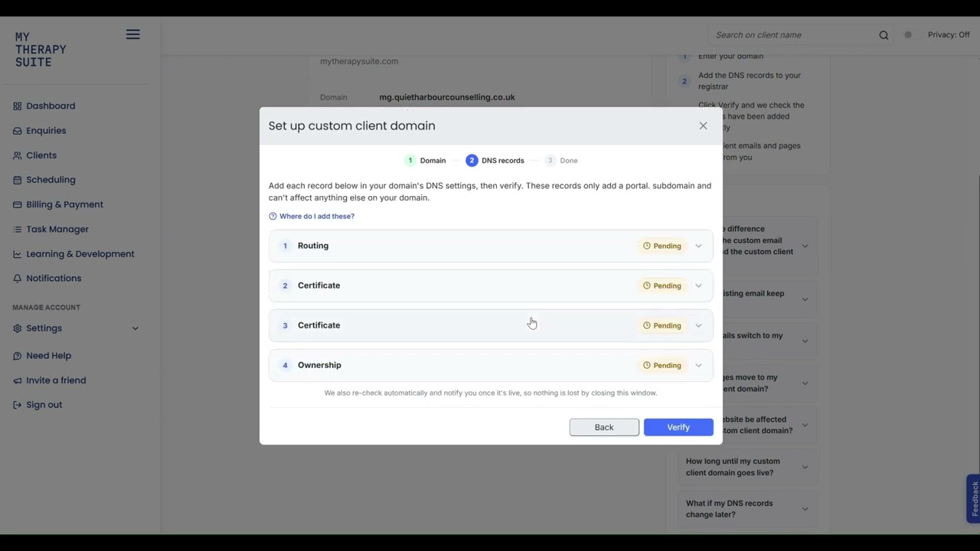Click the search magnifier icon
Screen dimensions: 980x551
coord(884,35)
